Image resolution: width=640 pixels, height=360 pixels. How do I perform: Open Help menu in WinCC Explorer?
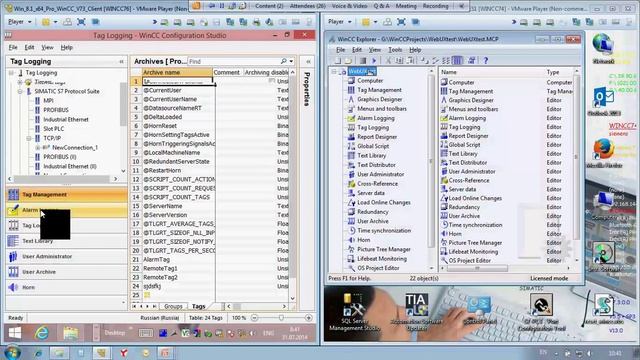pos(415,50)
